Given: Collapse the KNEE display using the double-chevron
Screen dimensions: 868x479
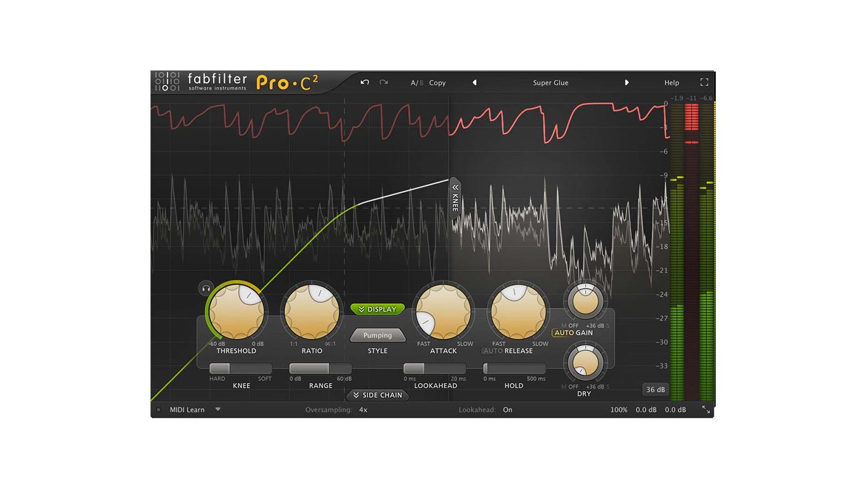Looking at the screenshot, I should click(454, 189).
